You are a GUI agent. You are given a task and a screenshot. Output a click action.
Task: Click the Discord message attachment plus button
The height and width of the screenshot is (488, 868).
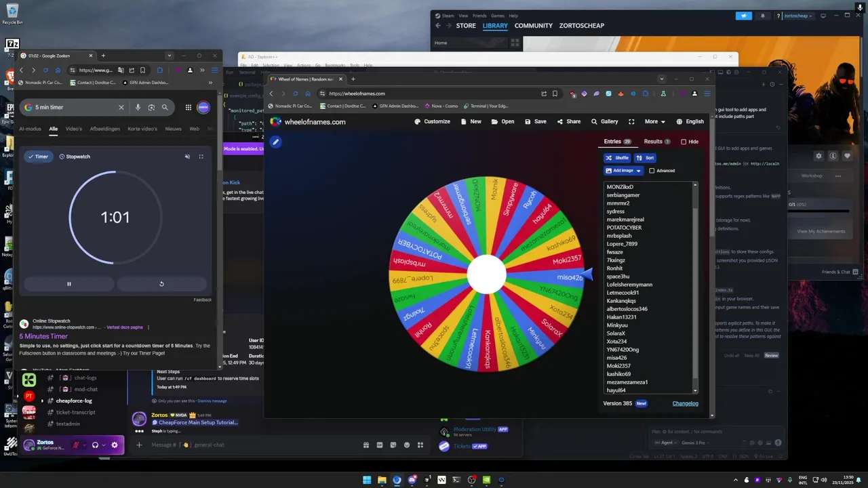139,445
